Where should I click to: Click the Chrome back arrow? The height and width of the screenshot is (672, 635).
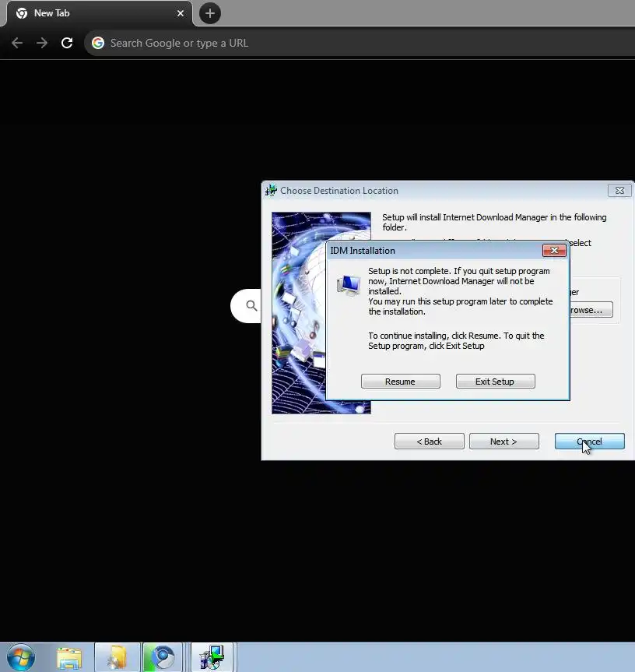pos(17,43)
